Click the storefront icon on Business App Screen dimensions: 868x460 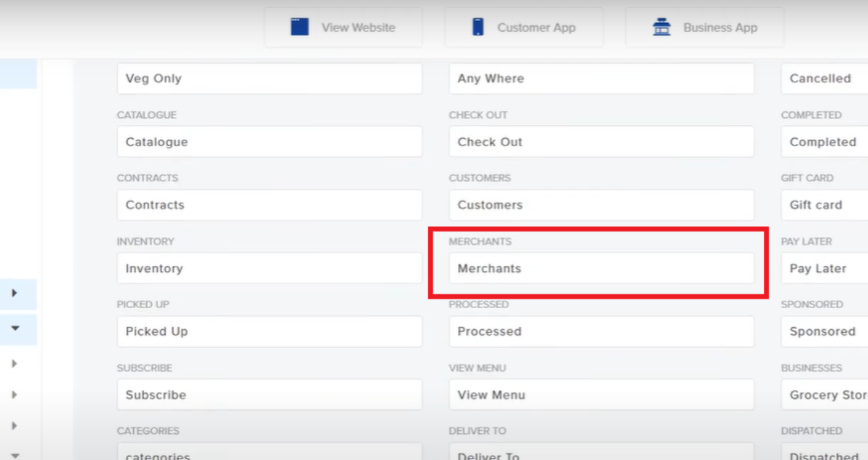point(661,27)
